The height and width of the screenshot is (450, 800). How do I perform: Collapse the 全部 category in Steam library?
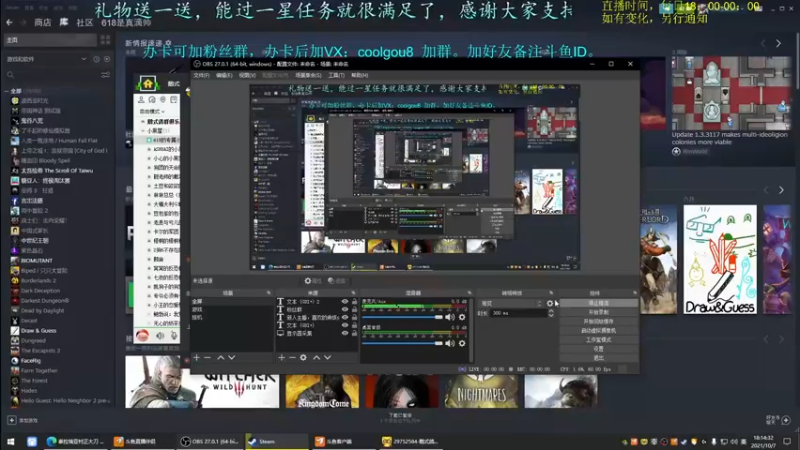(x=7, y=91)
